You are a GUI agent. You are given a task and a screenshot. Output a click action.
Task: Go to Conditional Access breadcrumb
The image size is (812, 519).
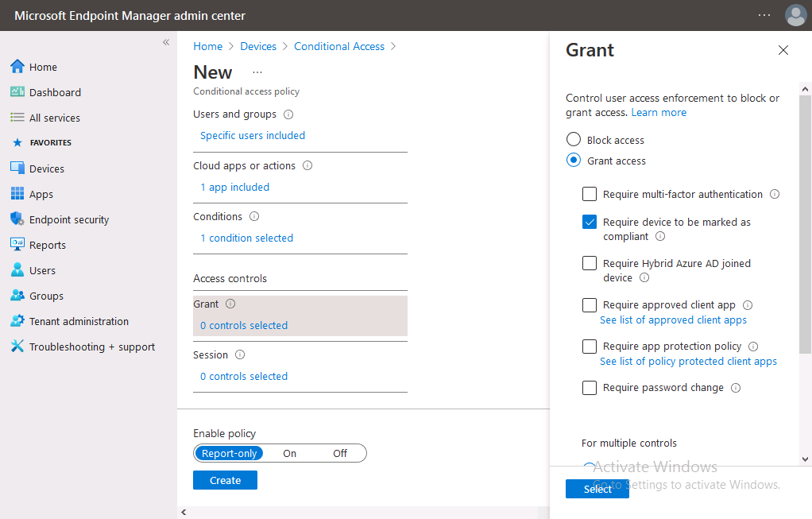coord(339,47)
